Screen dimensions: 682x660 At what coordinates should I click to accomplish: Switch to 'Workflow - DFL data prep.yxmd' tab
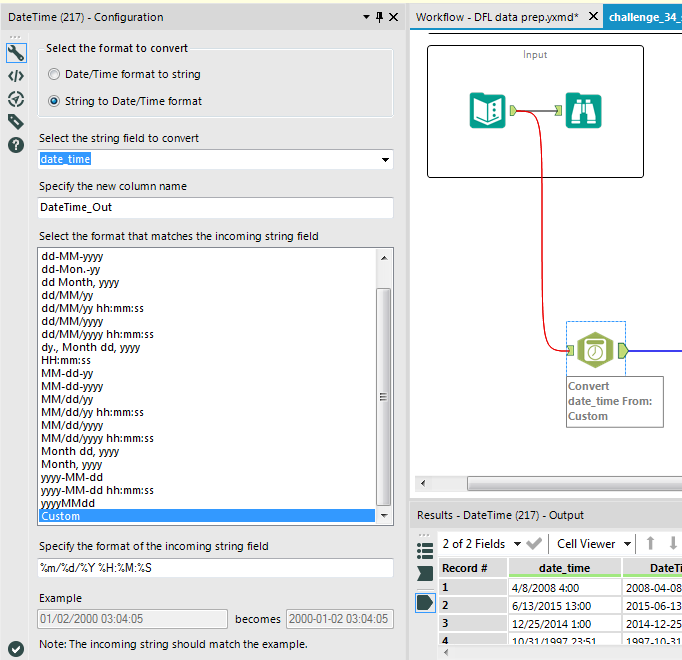tap(497, 17)
